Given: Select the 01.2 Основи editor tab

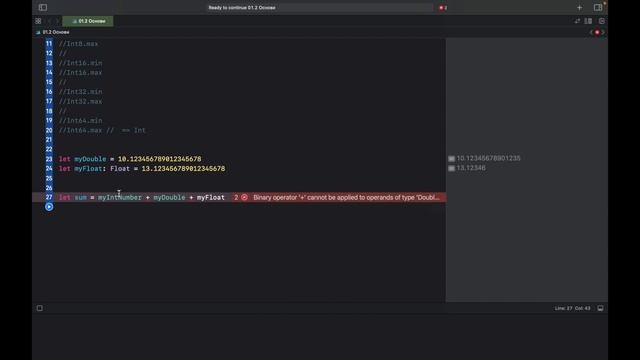Looking at the screenshot, I should [x=88, y=21].
